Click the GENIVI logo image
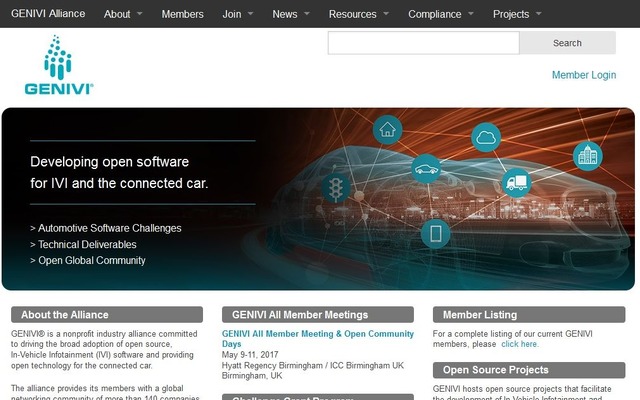 point(59,65)
